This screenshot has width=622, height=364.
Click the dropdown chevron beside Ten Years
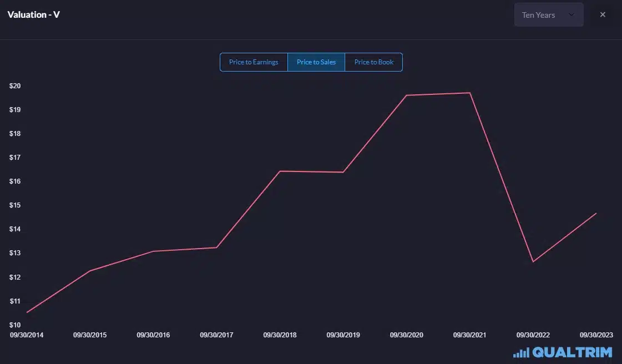pos(572,14)
